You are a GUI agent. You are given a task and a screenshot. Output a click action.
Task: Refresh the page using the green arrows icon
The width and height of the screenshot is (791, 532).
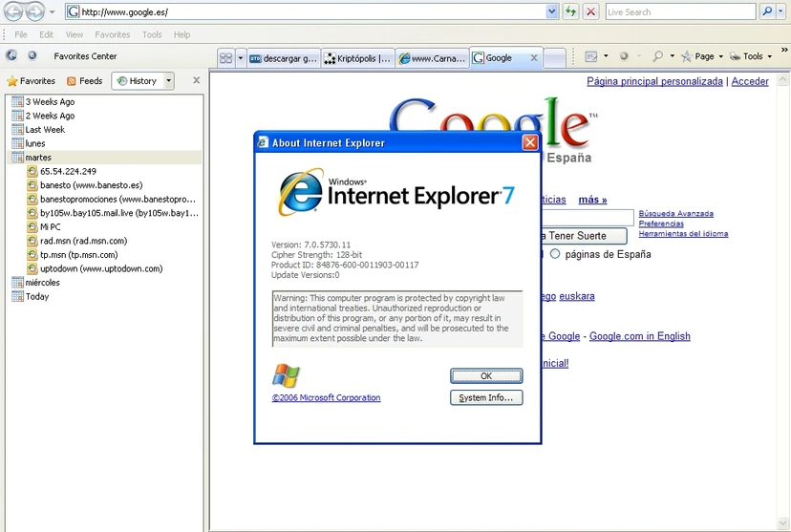tap(570, 11)
